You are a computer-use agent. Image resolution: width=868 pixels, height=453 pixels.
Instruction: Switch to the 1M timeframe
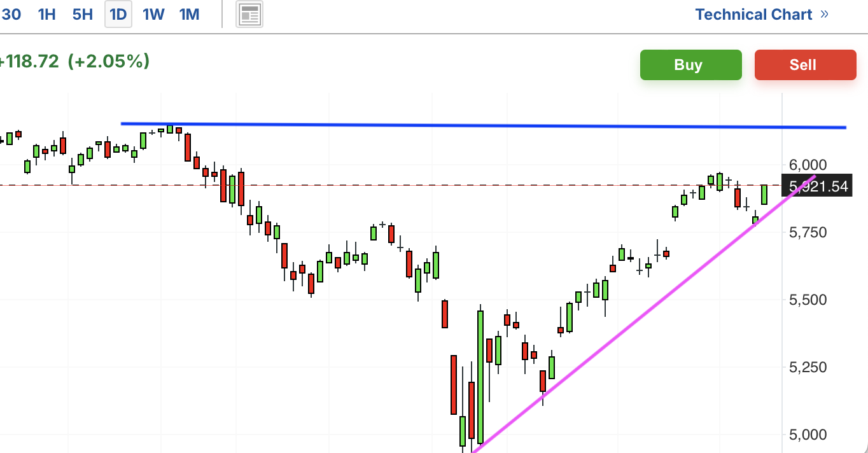[x=190, y=15]
